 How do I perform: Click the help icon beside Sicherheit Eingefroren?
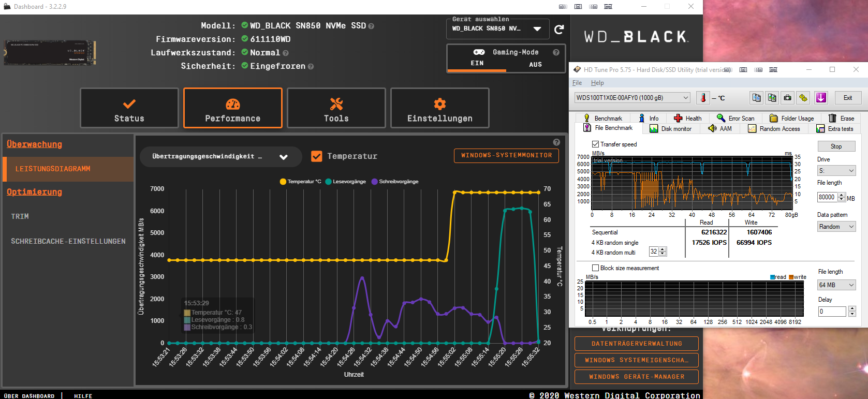coord(311,66)
